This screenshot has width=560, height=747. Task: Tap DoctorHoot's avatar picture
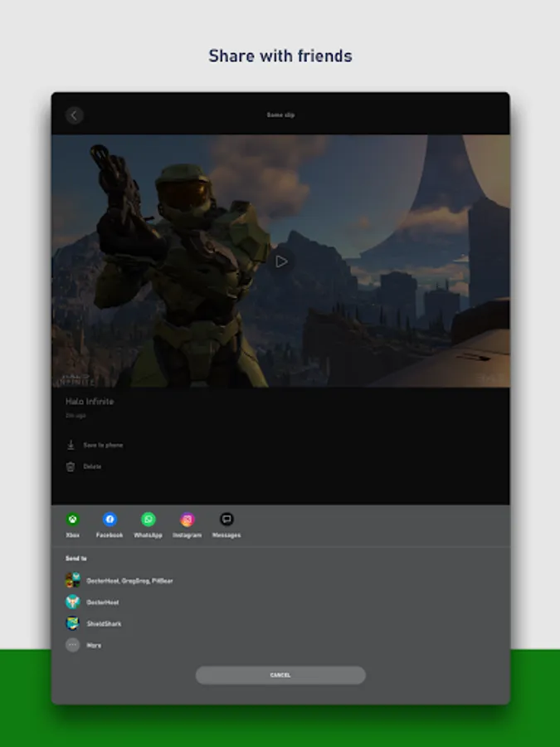(73, 602)
